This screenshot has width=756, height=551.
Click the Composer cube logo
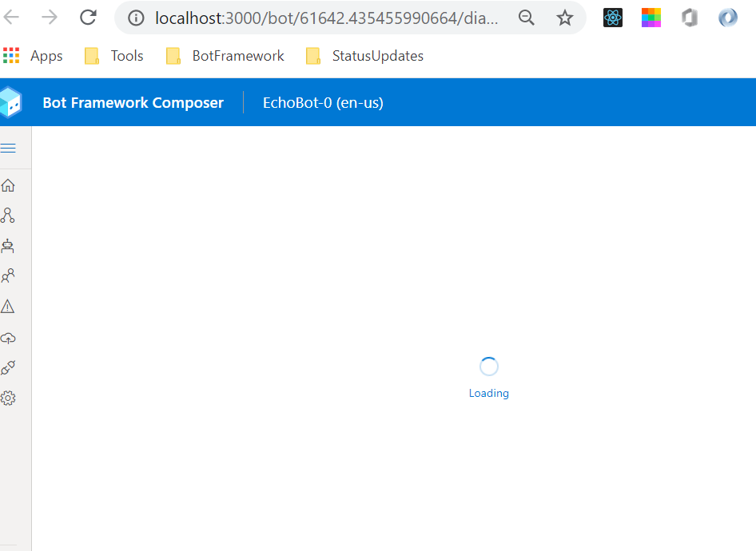click(x=10, y=102)
